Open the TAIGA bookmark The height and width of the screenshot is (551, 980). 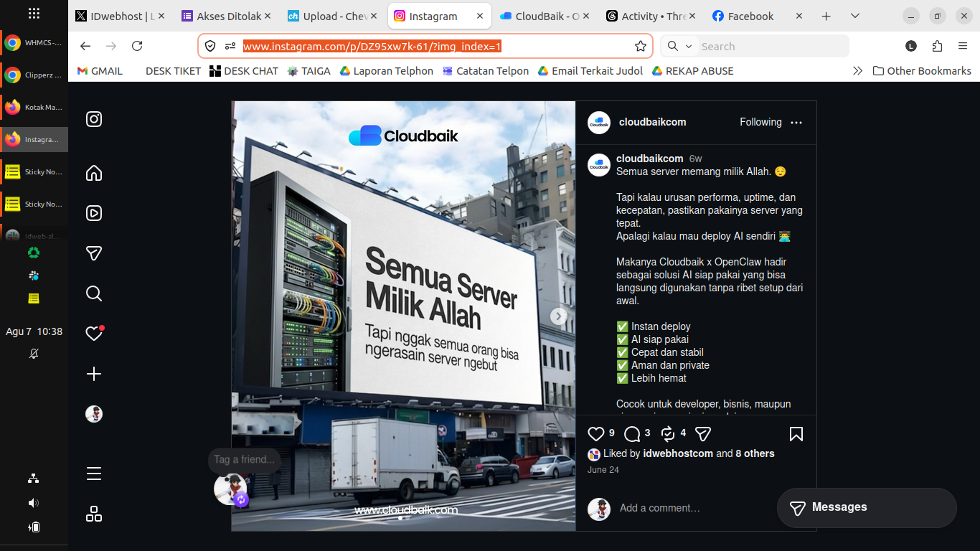[309, 71]
